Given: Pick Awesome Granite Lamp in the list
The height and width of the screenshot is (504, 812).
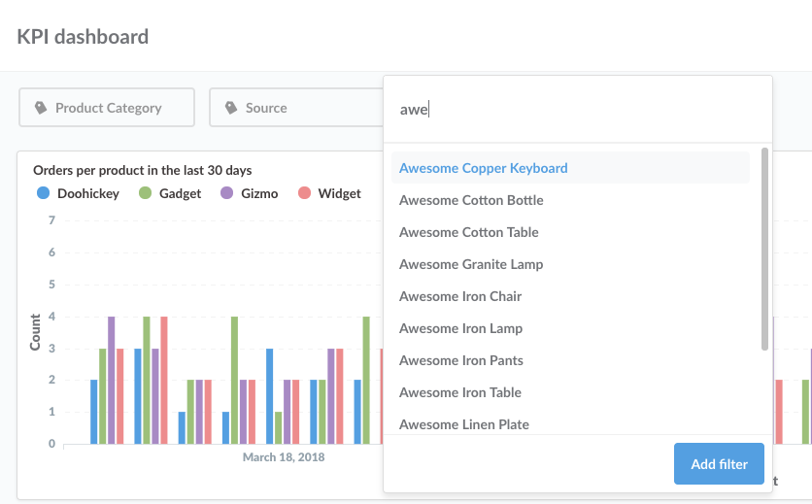Looking at the screenshot, I should [x=471, y=264].
